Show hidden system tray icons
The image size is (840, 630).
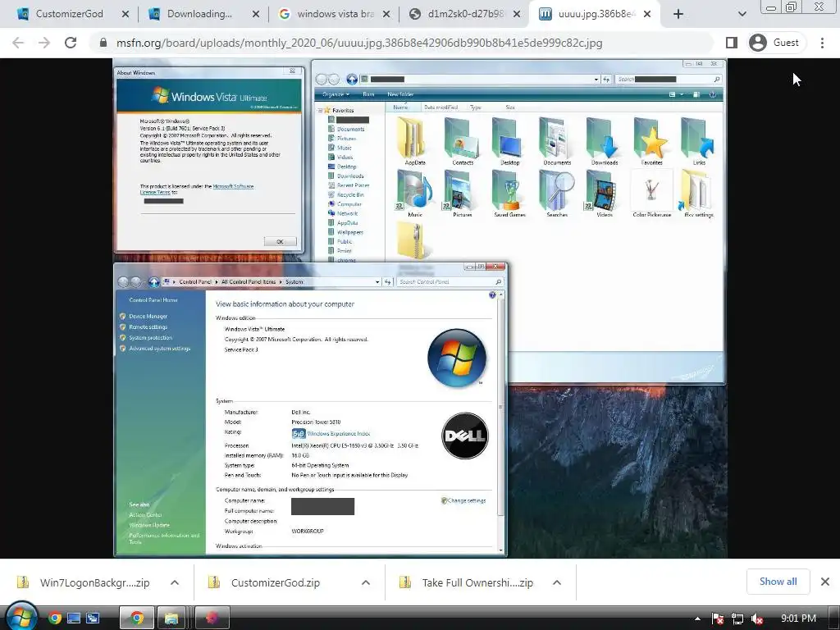697,619
